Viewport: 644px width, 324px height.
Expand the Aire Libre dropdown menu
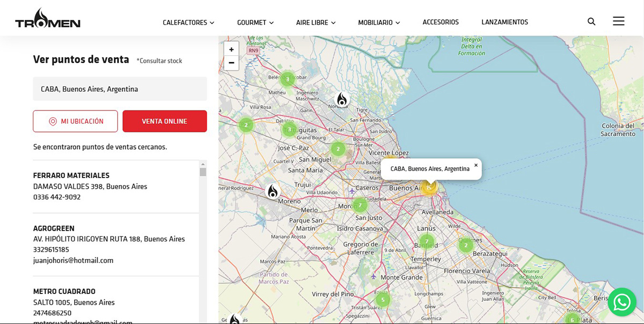click(x=316, y=23)
